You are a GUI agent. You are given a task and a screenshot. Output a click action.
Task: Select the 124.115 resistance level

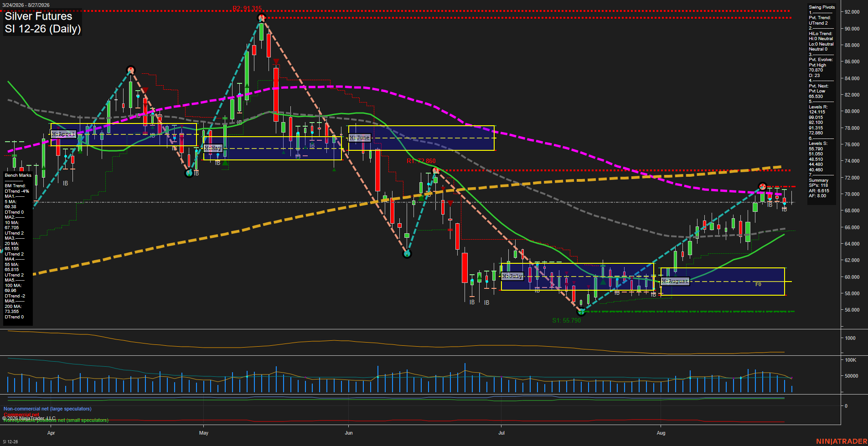tap(817, 112)
